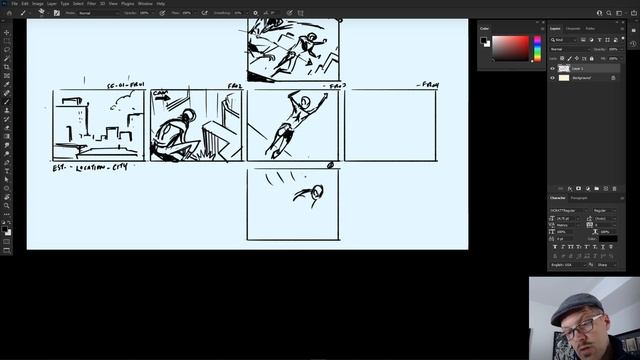
Task: Choose workspace switcher button
Action: click(620, 13)
